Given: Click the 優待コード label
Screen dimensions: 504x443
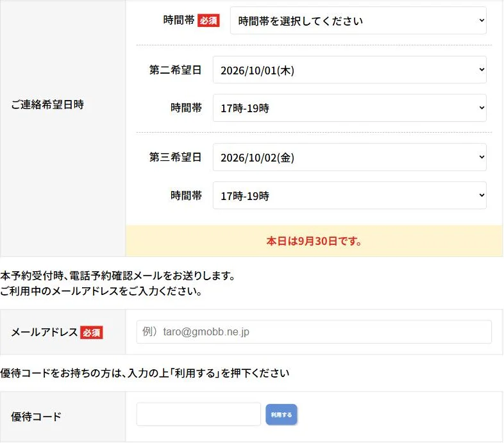Looking at the screenshot, I should (x=36, y=417).
